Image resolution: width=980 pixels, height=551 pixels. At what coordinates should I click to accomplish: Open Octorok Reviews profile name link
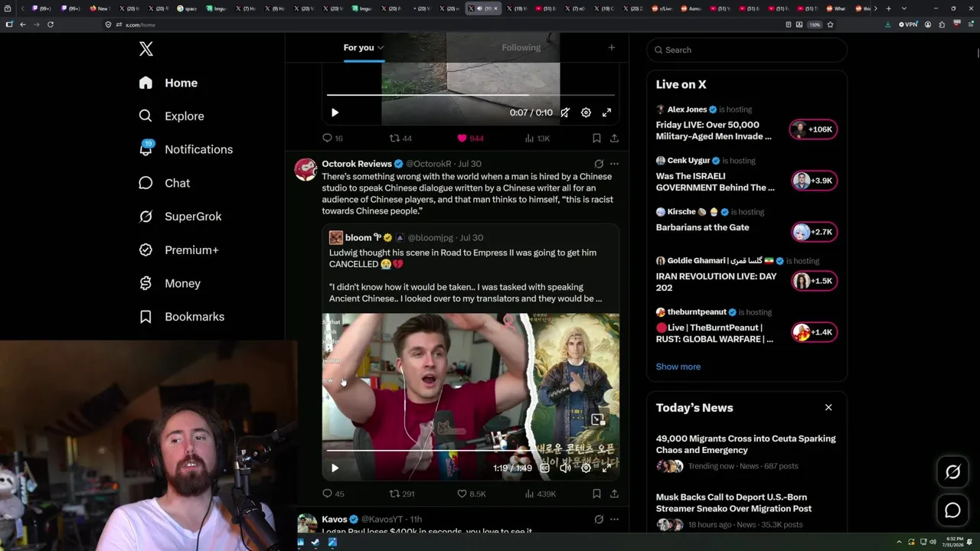[357, 164]
